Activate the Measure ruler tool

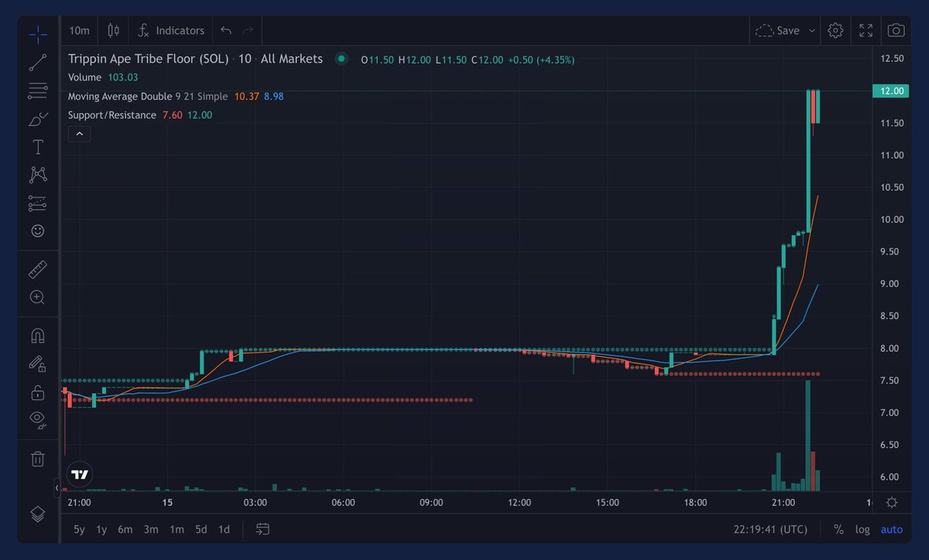click(x=37, y=269)
